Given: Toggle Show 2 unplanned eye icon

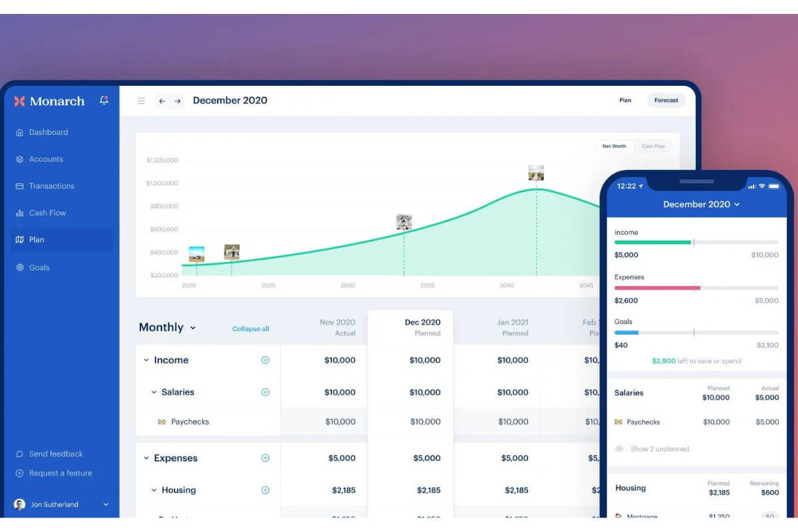Looking at the screenshot, I should pyautogui.click(x=619, y=449).
